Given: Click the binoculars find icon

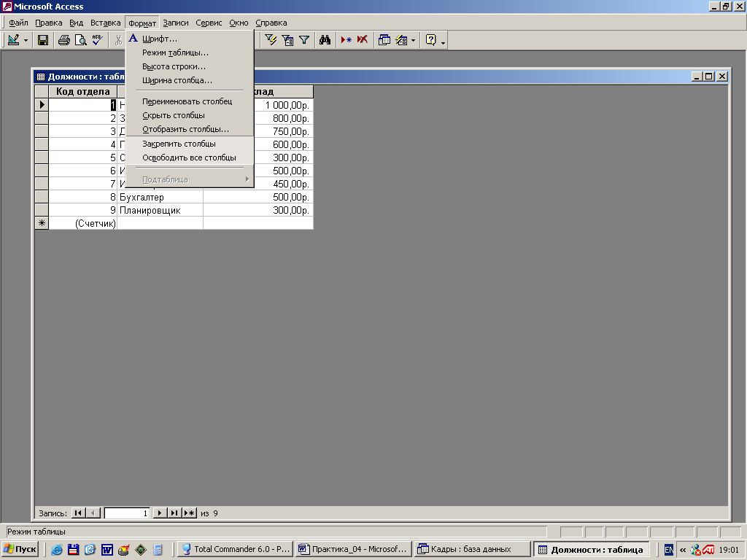Looking at the screenshot, I should click(x=325, y=40).
